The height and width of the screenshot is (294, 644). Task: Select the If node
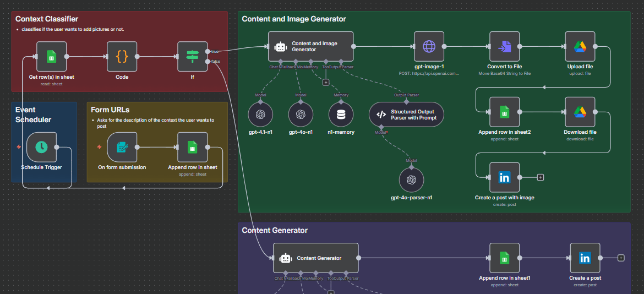coord(192,56)
